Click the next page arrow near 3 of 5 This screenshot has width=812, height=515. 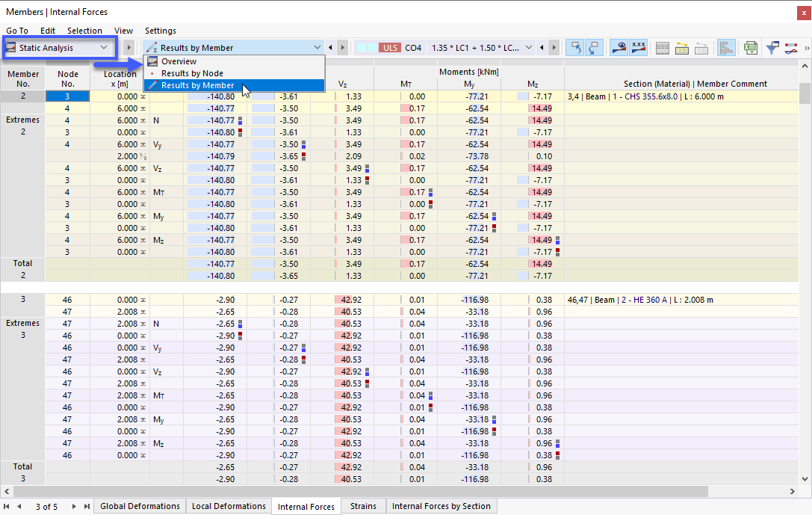pos(74,506)
